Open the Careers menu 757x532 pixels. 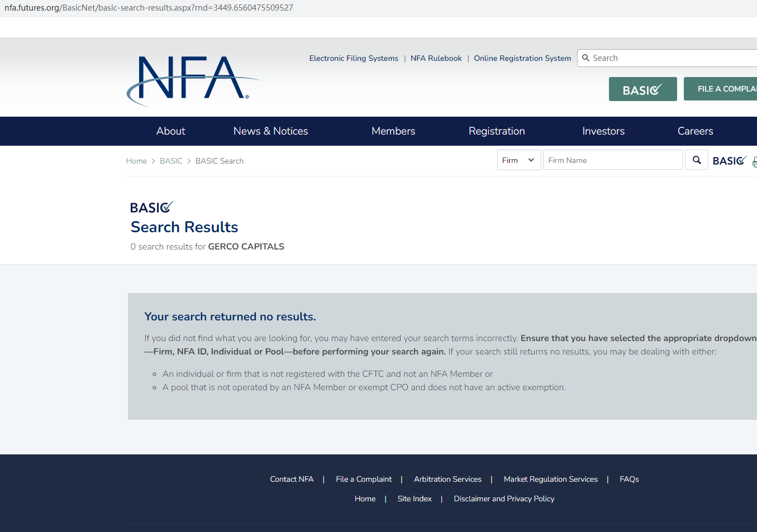pyautogui.click(x=696, y=131)
